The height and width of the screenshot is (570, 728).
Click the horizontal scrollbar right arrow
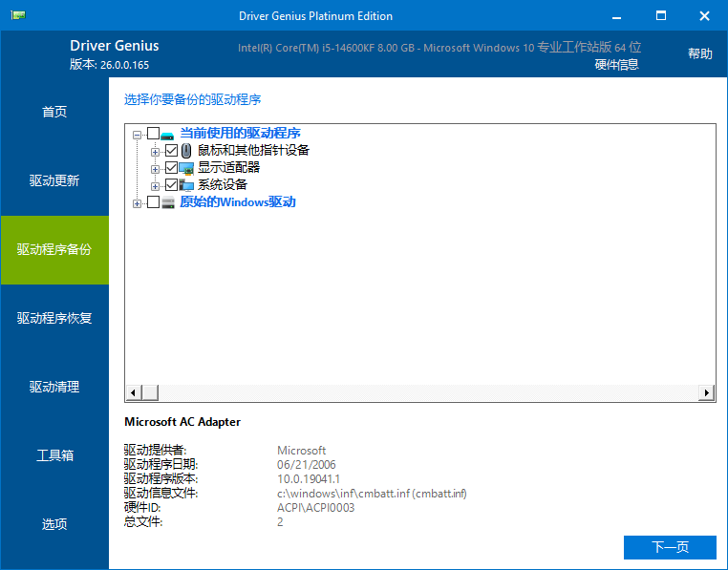coord(706,392)
